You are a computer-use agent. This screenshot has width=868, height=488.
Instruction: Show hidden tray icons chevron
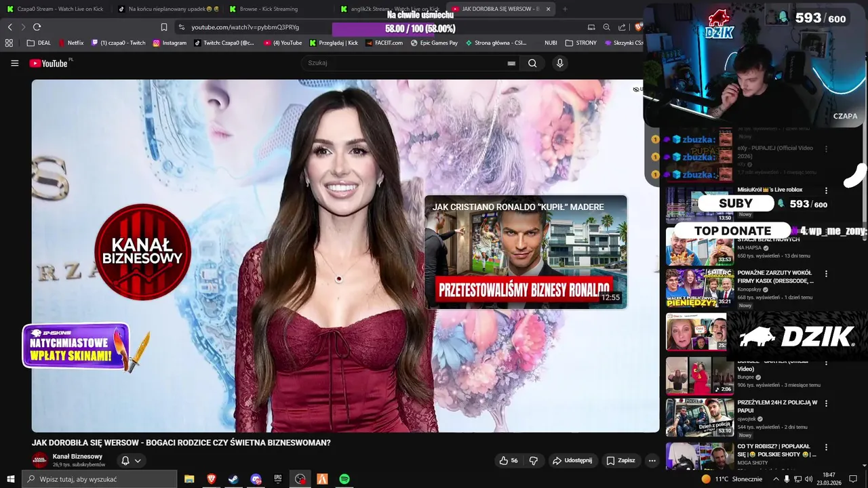pos(776,479)
